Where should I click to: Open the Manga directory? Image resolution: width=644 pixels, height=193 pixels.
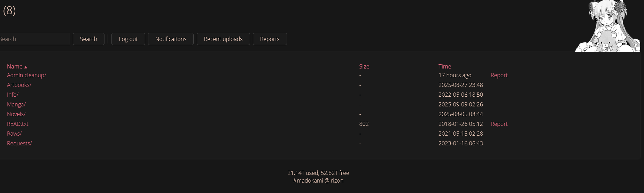tap(16, 104)
